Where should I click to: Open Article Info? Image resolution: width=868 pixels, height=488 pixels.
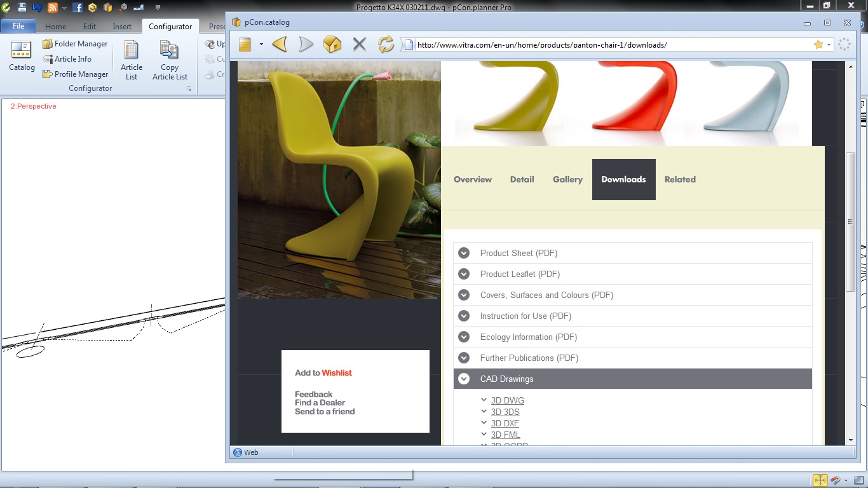pyautogui.click(x=67, y=59)
